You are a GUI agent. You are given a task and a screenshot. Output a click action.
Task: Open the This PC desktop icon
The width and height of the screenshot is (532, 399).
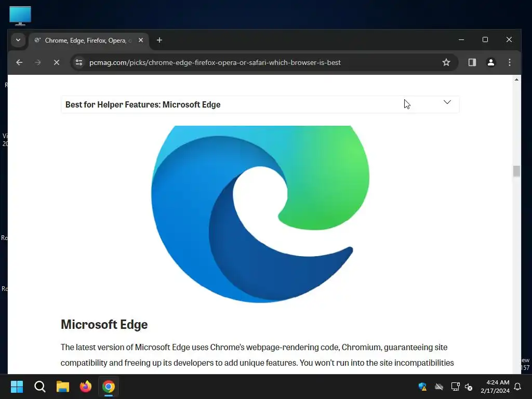tap(20, 16)
